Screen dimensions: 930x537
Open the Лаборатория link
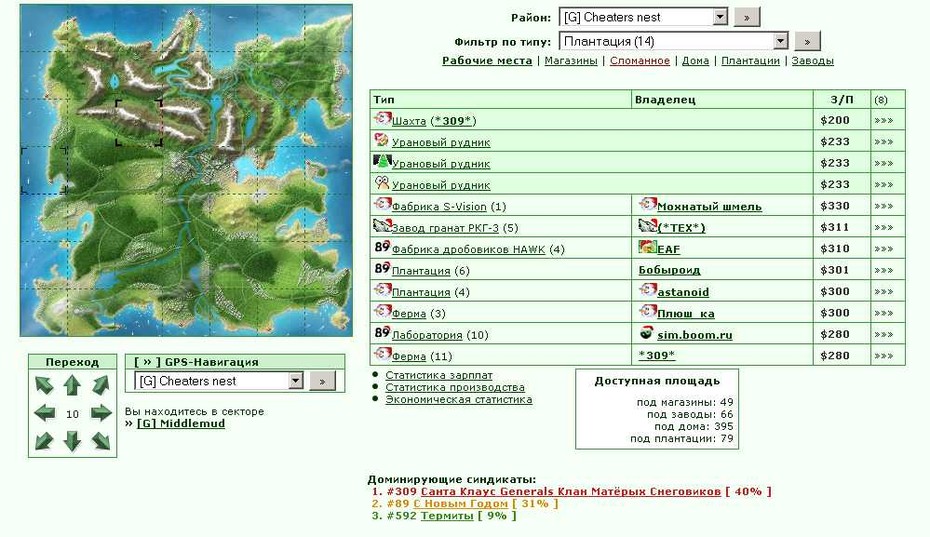[427, 335]
